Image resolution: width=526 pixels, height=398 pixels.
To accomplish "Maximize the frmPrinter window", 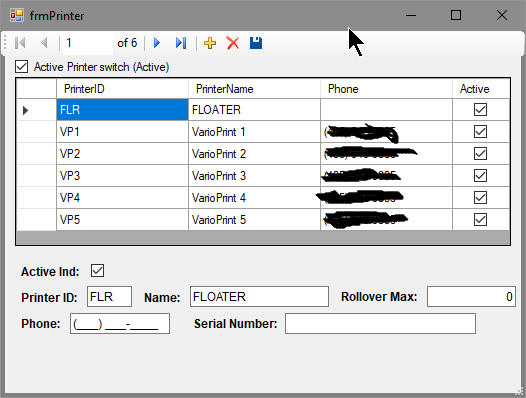I will (456, 15).
